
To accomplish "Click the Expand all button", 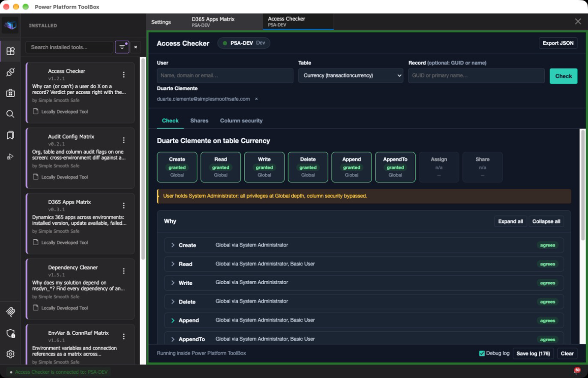I will (510, 221).
